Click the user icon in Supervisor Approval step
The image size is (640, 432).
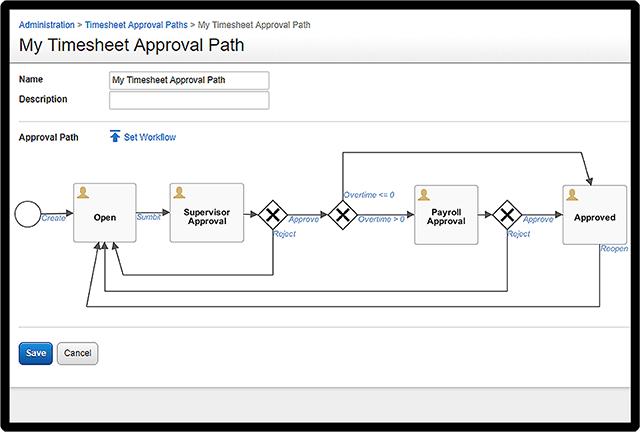click(x=179, y=193)
